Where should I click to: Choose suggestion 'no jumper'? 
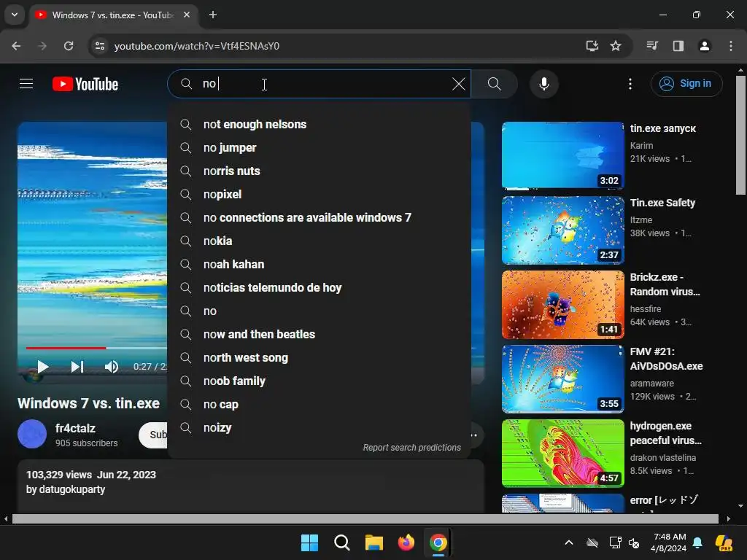tap(319, 147)
